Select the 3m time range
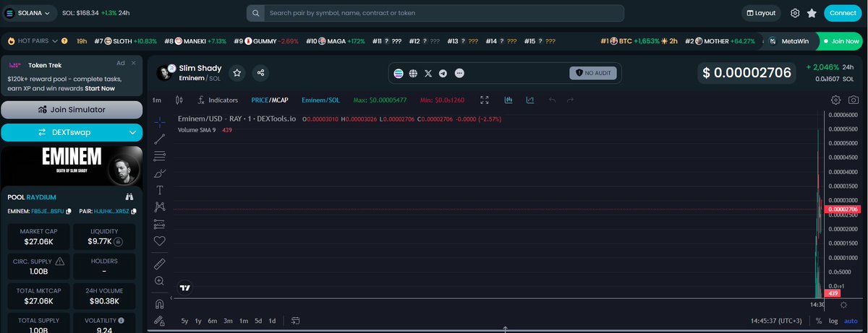 tap(228, 321)
